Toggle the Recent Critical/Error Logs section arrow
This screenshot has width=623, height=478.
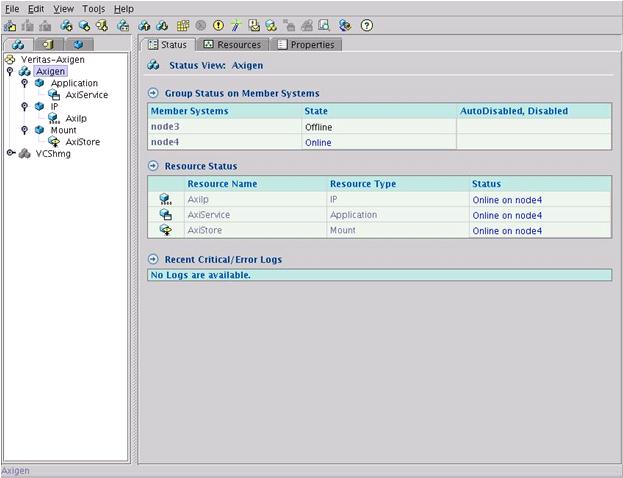pyautogui.click(x=153, y=259)
